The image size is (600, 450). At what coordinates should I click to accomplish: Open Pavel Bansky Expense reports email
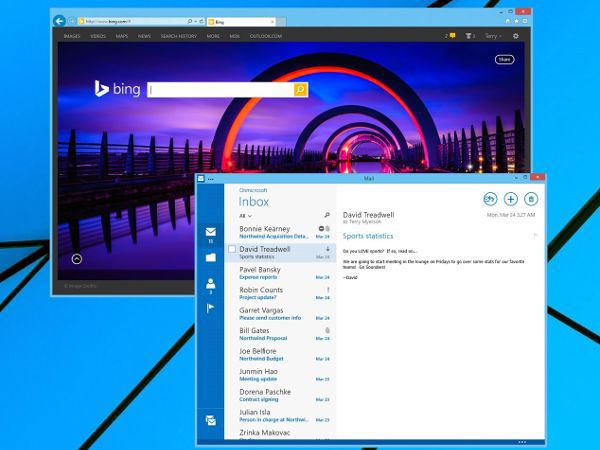280,273
